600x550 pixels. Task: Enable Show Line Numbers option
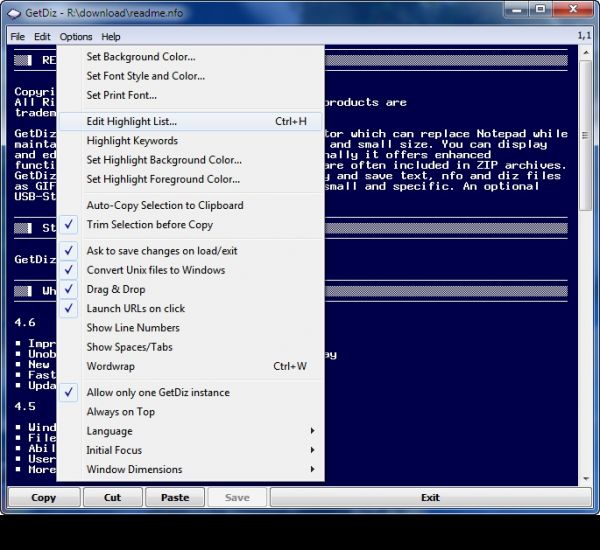pos(133,328)
